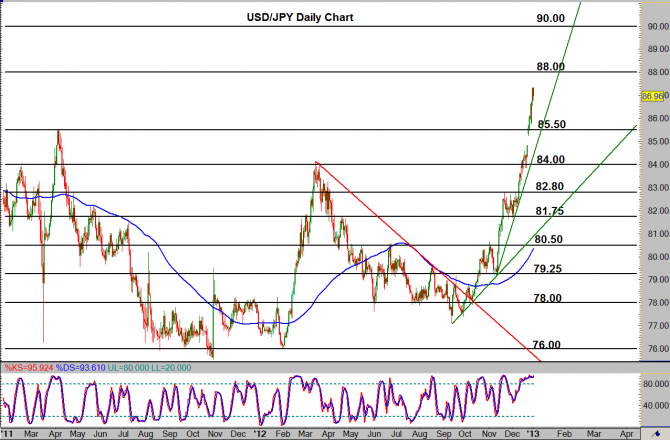670x440 pixels.
Task: Click the Apr label of 2013 on time axis
Action: [626, 434]
